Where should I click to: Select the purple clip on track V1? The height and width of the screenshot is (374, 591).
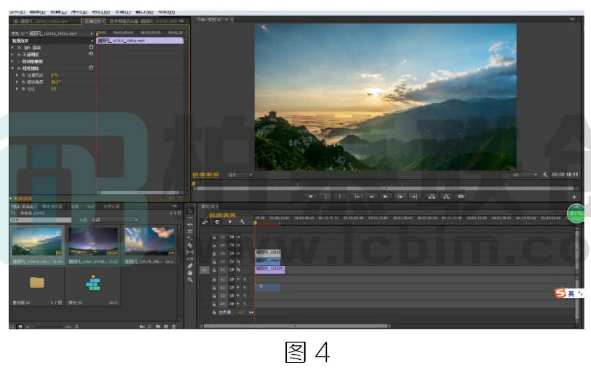point(270,269)
